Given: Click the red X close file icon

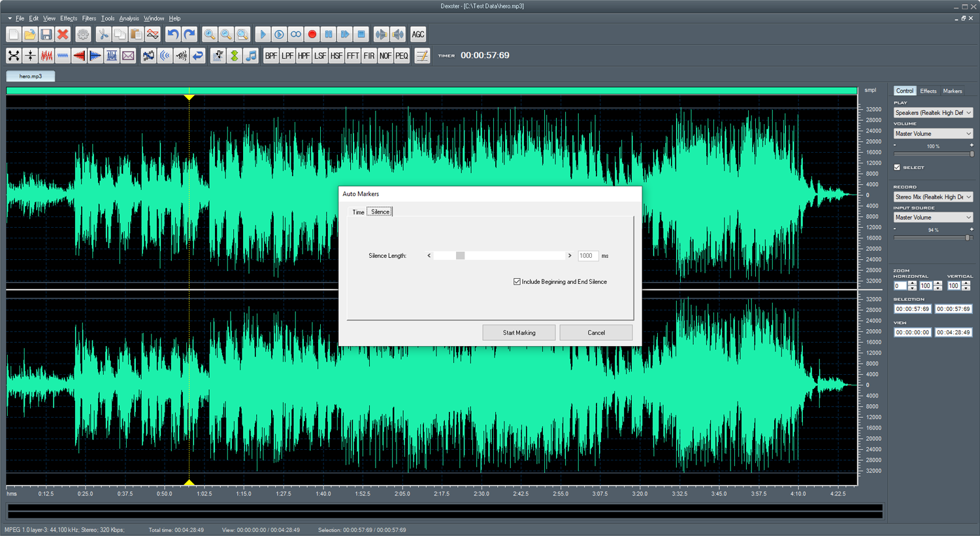Looking at the screenshot, I should click(x=63, y=35).
